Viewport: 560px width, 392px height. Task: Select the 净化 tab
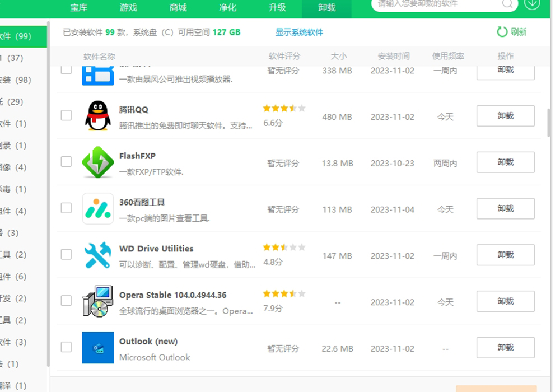[x=227, y=7]
